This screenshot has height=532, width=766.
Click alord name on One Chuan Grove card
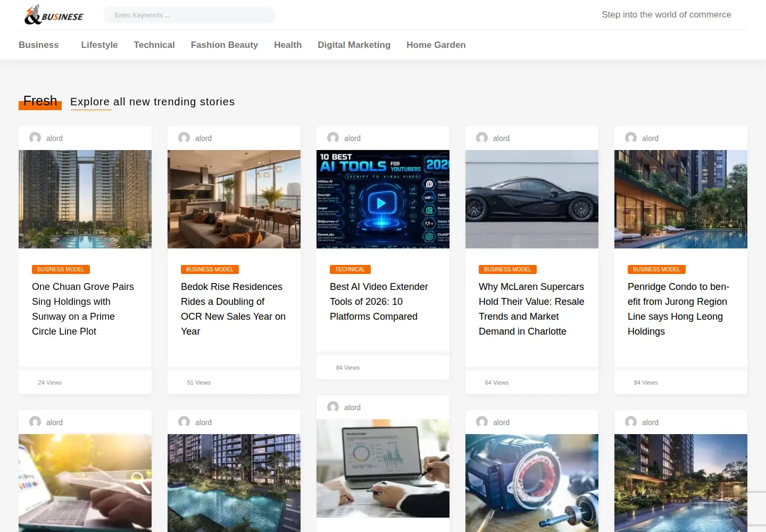point(54,138)
